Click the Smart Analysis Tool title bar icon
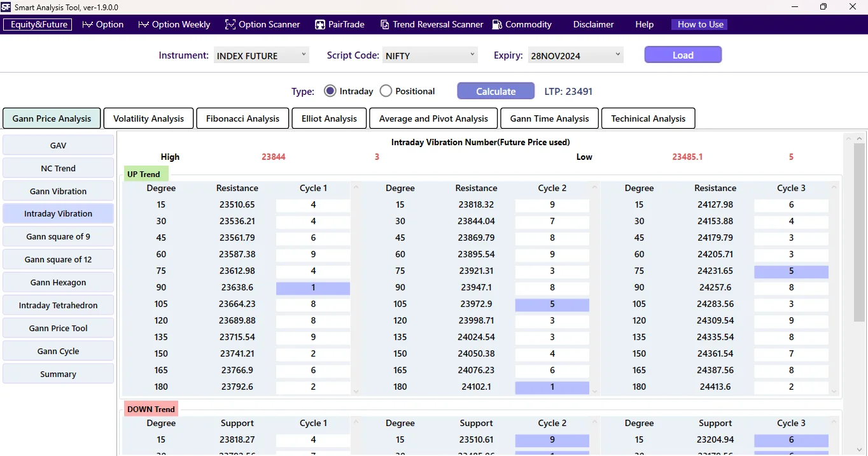868x456 pixels. [6, 7]
